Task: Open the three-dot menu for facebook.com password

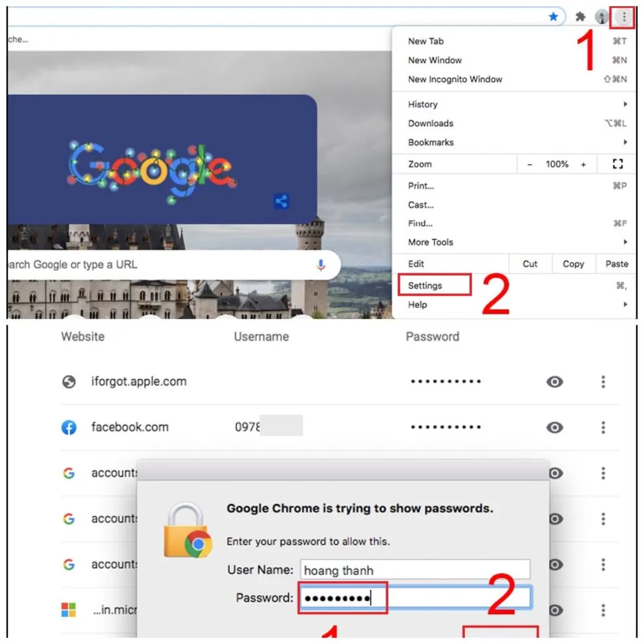Action: [x=603, y=428]
